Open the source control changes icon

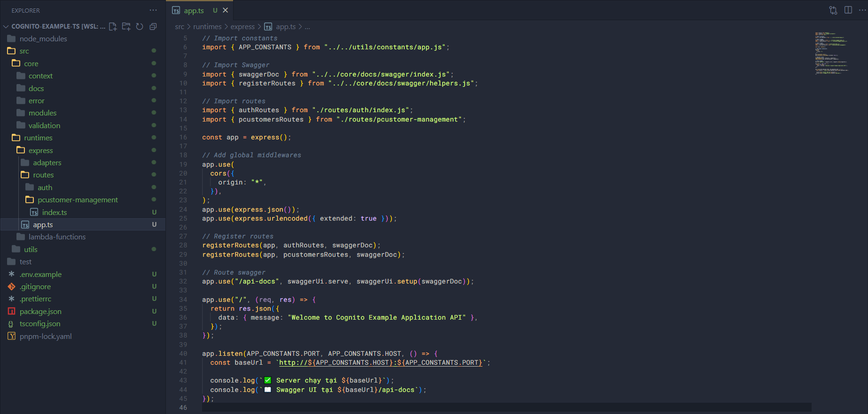833,10
